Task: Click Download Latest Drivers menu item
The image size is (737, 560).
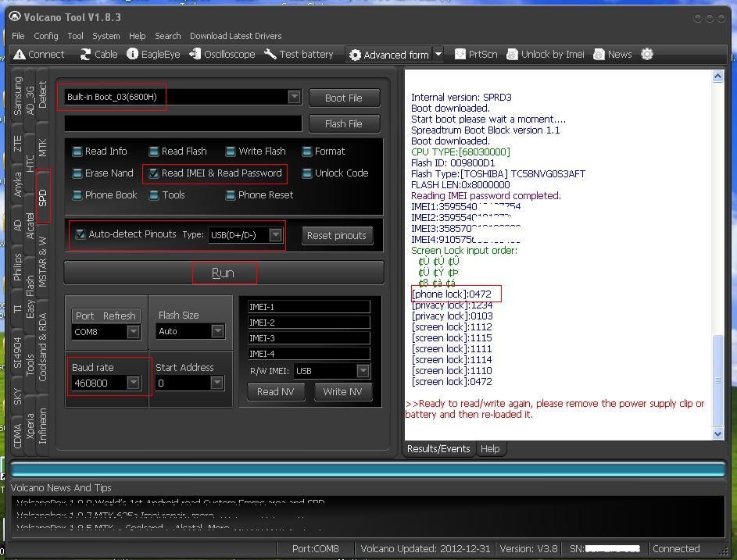Action: 235,36
